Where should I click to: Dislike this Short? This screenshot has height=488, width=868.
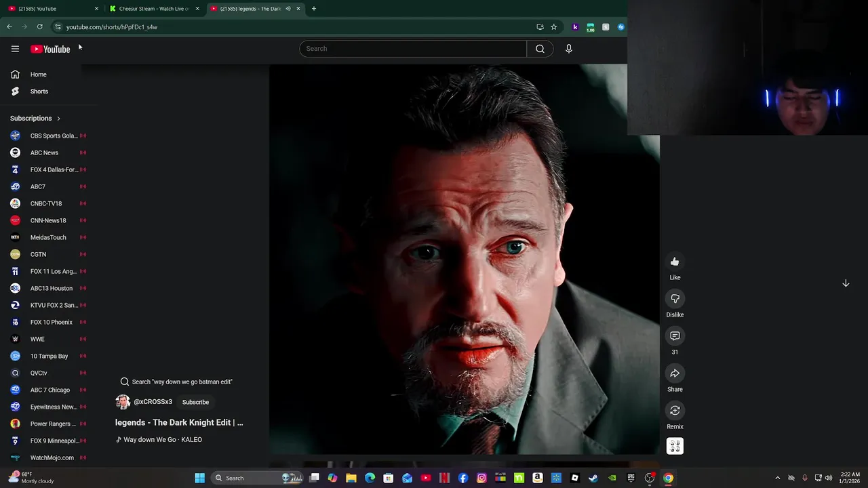pos(675,299)
